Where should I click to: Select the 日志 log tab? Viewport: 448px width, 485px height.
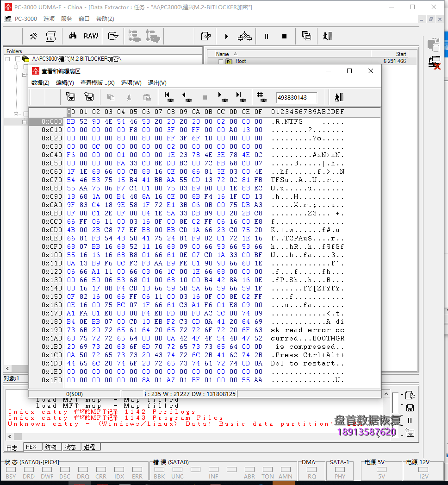tap(12, 447)
